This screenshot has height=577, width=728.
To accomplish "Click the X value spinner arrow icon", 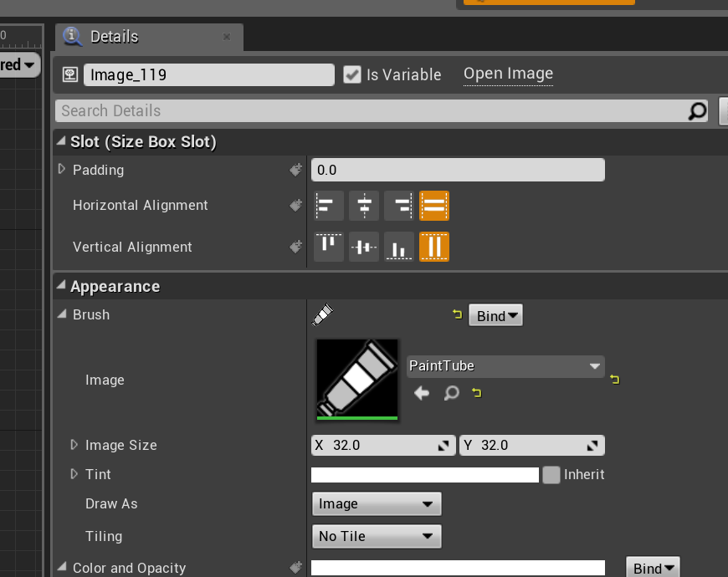I will point(443,446).
